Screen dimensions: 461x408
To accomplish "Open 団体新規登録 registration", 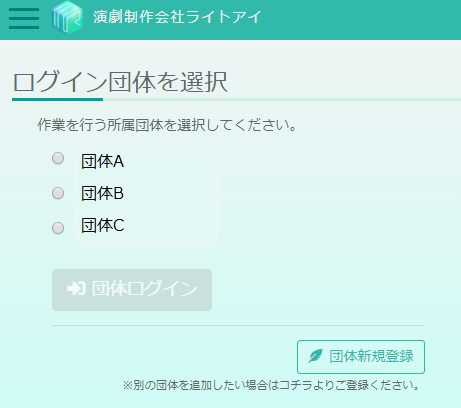I will [x=361, y=357].
